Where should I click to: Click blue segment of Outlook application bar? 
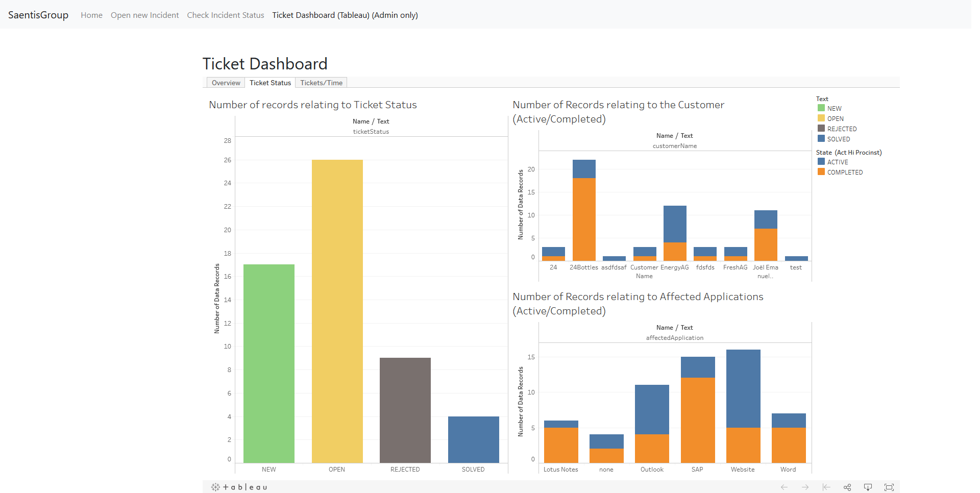(652, 409)
